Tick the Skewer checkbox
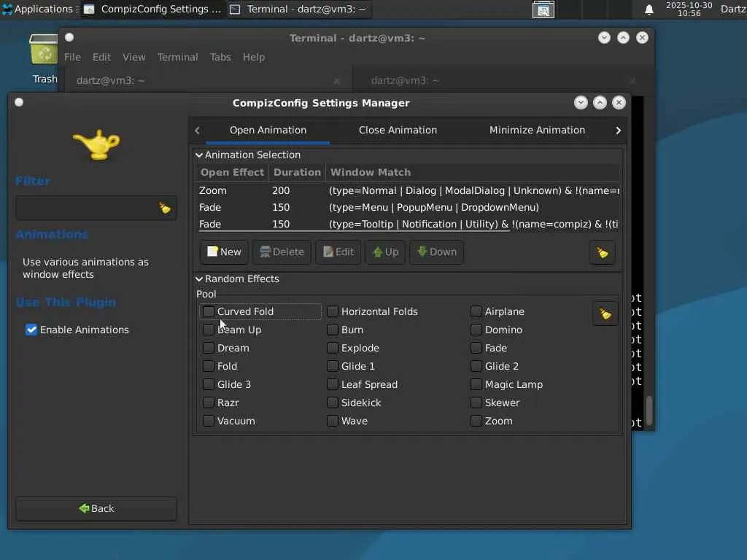The height and width of the screenshot is (560, 747). [476, 402]
